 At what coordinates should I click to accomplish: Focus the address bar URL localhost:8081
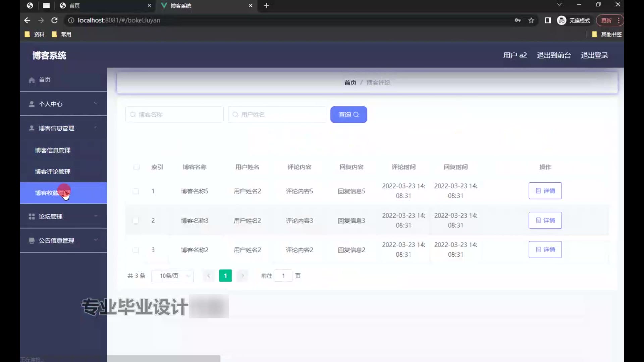coord(119,20)
